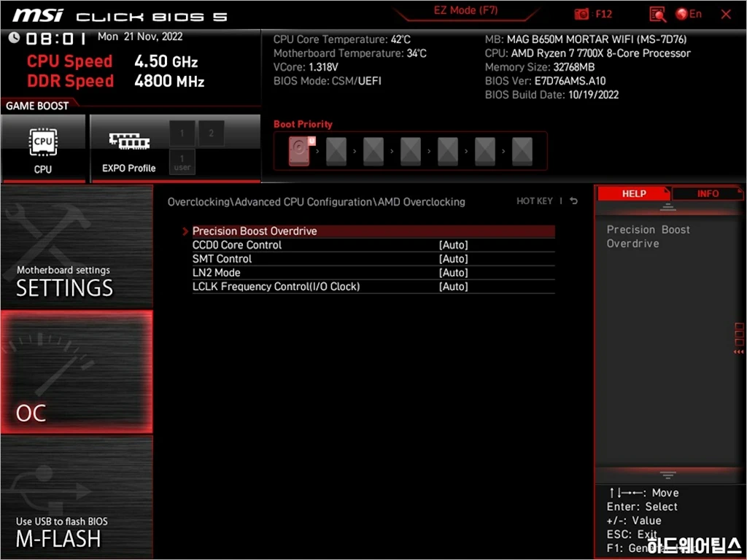Click the DDR Speed 4800 MHz value
Viewport: 747px width, 560px height.
click(x=169, y=81)
